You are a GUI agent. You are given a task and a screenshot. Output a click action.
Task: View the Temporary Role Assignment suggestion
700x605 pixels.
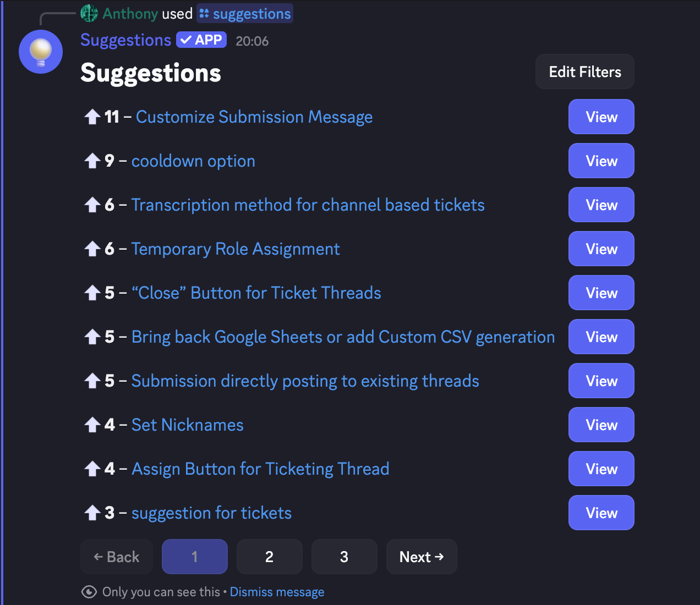pyautogui.click(x=601, y=249)
